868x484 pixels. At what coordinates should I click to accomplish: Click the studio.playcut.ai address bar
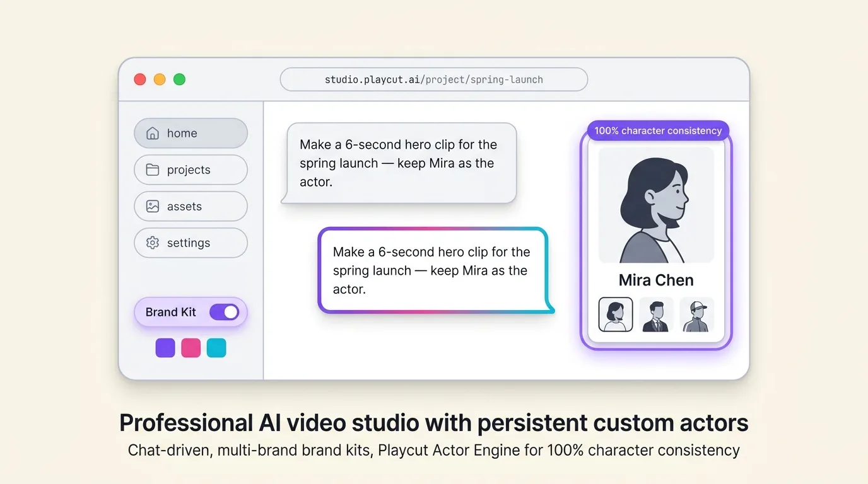pyautogui.click(x=434, y=79)
